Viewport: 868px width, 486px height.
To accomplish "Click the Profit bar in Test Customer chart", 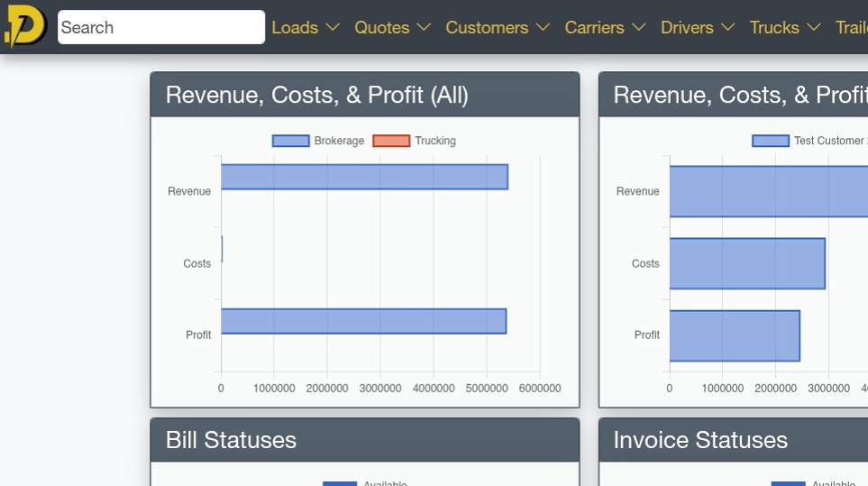I will click(735, 336).
